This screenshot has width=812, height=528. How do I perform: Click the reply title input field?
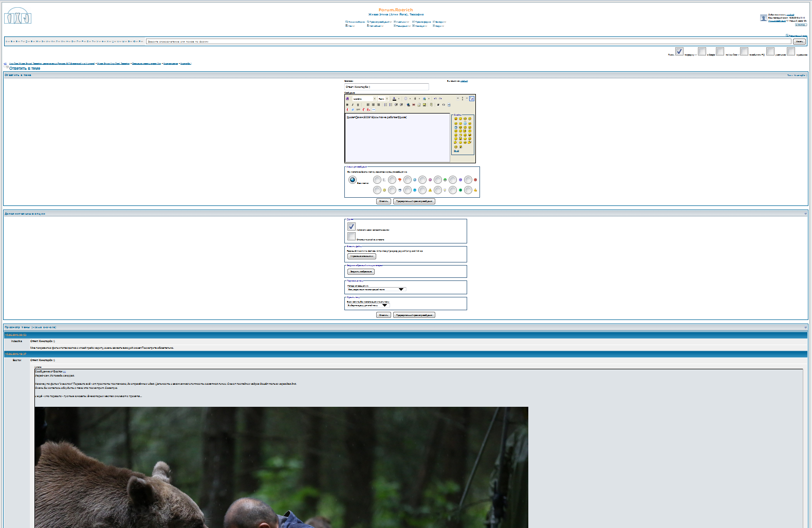386,87
